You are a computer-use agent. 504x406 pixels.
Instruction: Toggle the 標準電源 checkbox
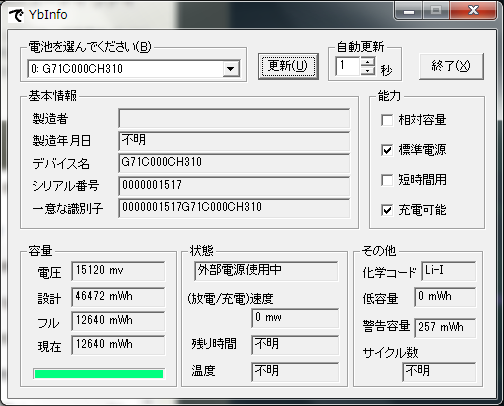387,150
